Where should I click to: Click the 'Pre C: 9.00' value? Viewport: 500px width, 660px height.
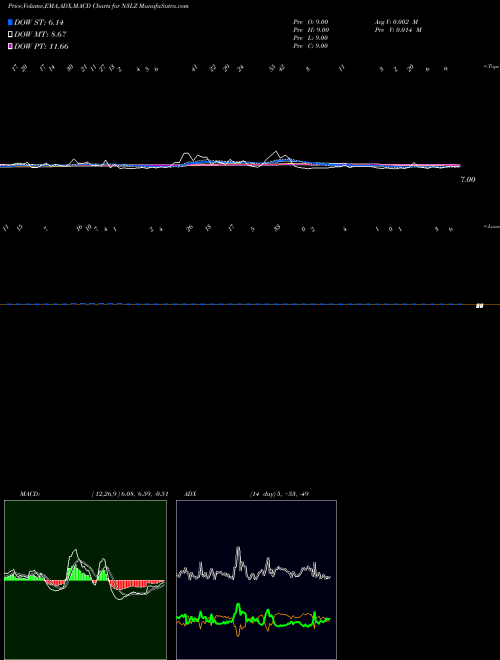pos(311,46)
